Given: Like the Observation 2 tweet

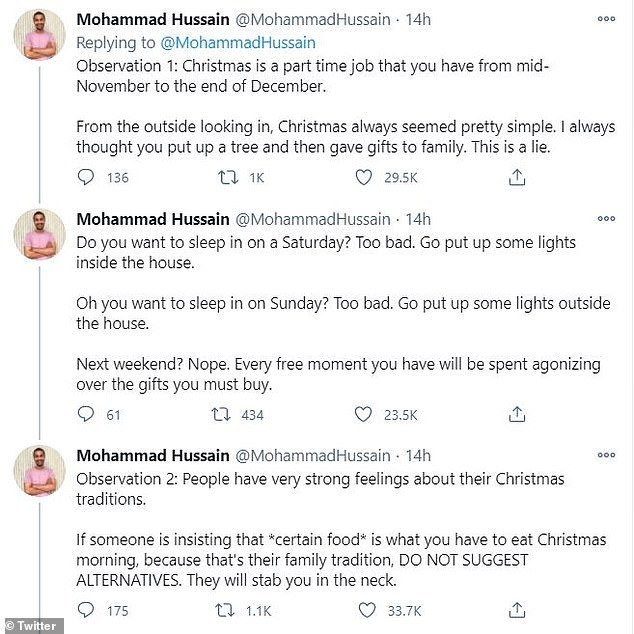Looking at the screenshot, I should tap(365, 609).
